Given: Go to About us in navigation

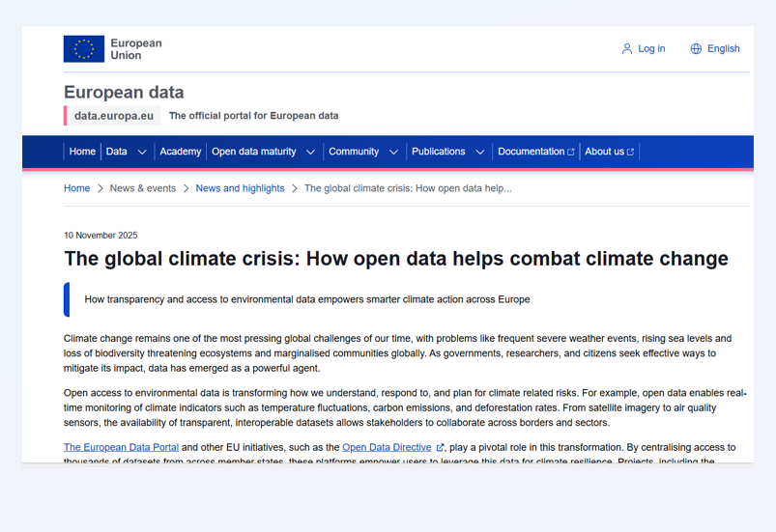Looking at the screenshot, I should (604, 152).
